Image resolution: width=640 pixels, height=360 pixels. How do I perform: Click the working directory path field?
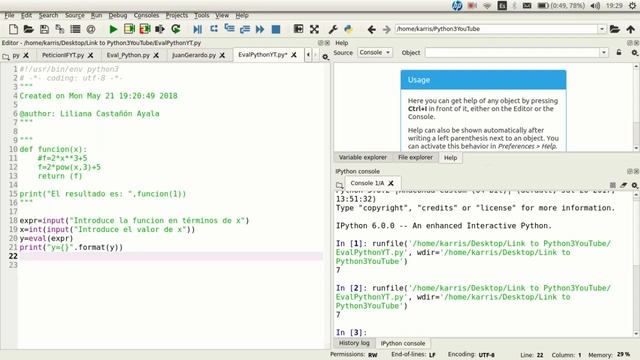[496, 29]
